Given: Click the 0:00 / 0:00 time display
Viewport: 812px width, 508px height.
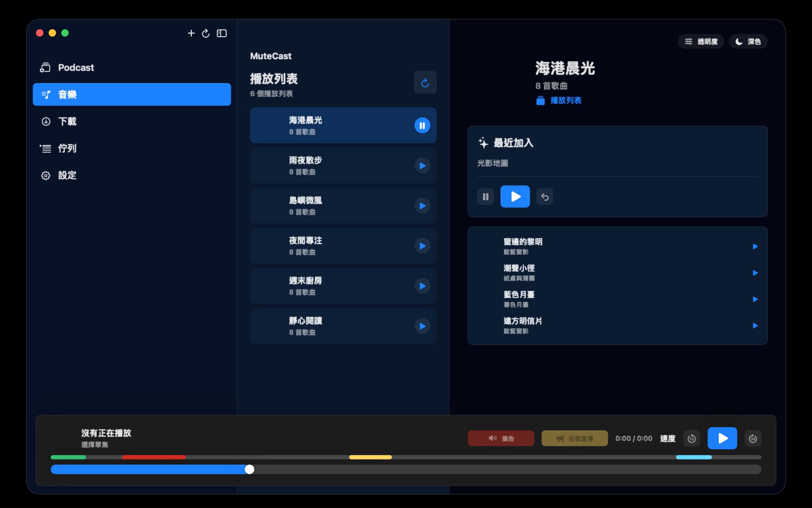Looking at the screenshot, I should pyautogui.click(x=634, y=439).
